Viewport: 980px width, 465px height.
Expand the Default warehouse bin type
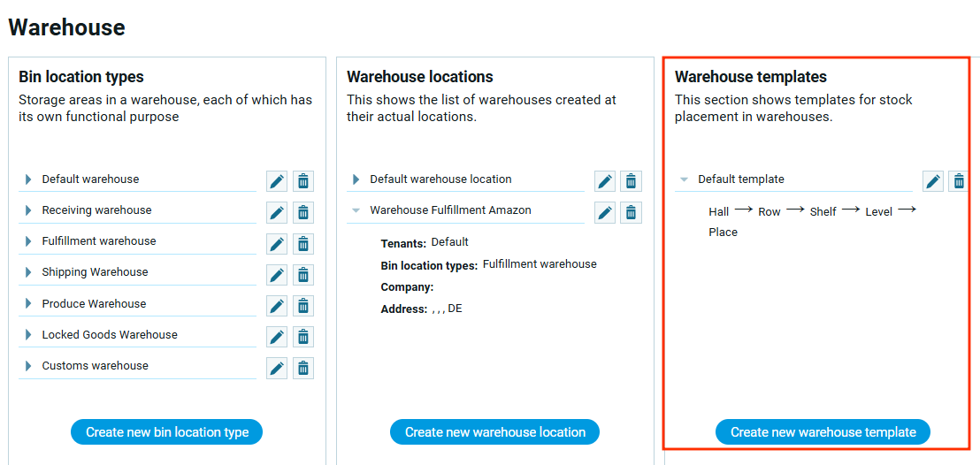click(x=28, y=179)
